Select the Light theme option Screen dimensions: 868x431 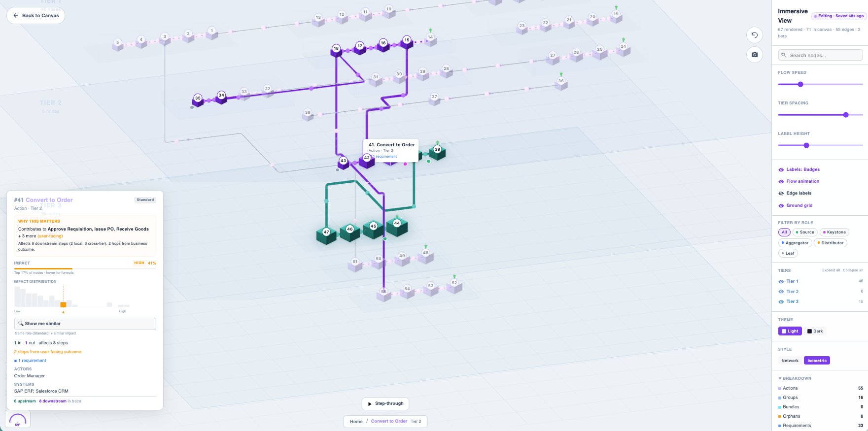(x=790, y=331)
